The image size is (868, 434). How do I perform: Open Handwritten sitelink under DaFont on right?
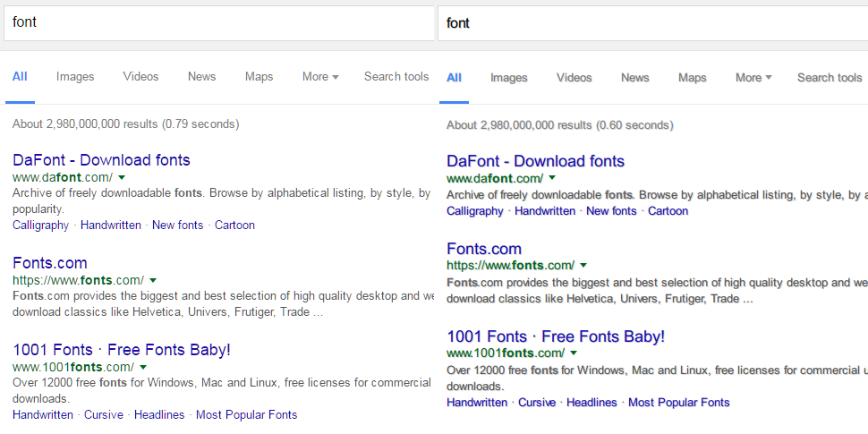(x=545, y=211)
